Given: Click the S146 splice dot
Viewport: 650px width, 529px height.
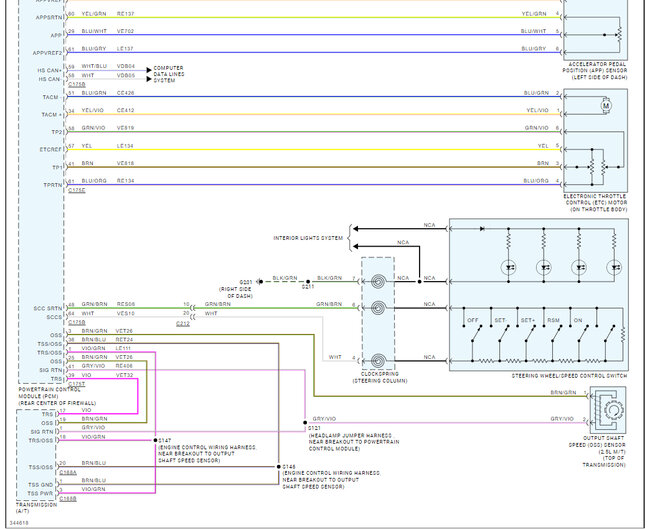Looking at the screenshot, I should point(278,467).
